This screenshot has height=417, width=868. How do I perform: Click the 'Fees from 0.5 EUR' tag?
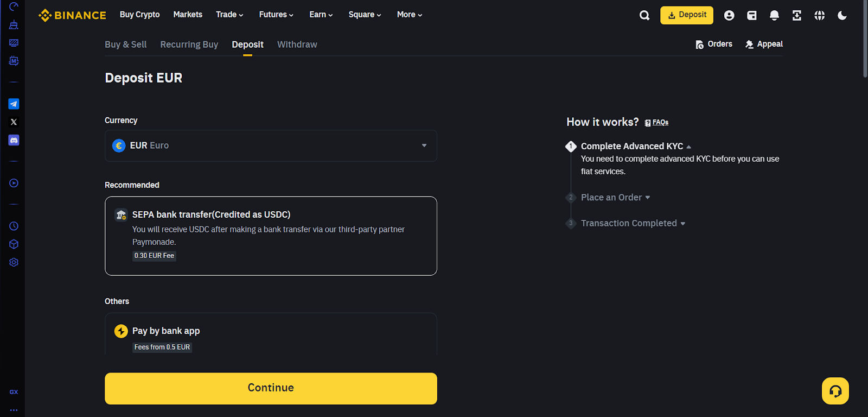coord(162,347)
